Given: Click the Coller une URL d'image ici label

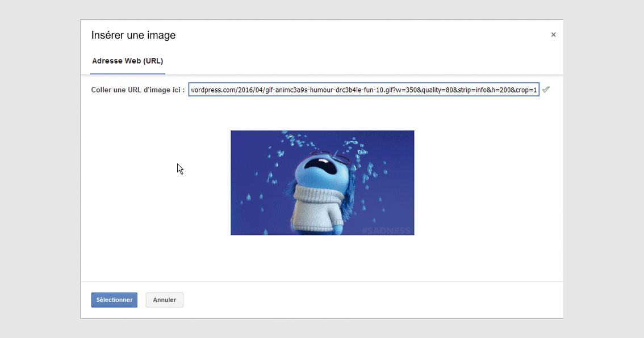Looking at the screenshot, I should [x=137, y=90].
